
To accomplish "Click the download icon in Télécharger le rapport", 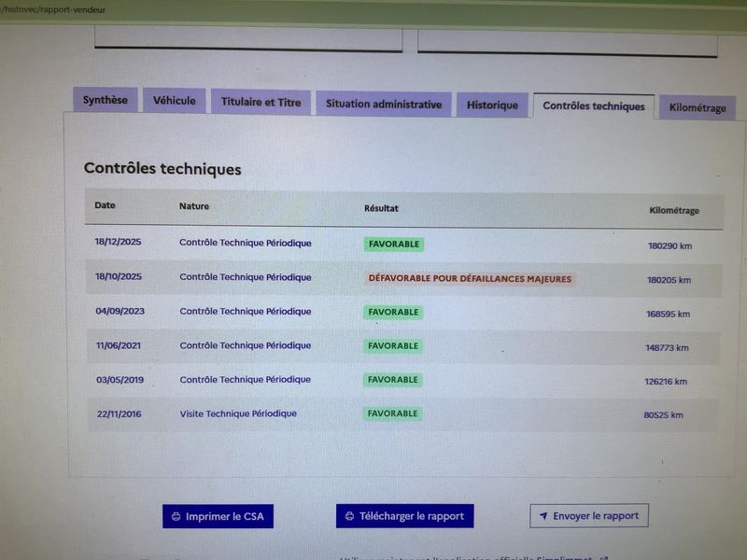I will (x=349, y=516).
